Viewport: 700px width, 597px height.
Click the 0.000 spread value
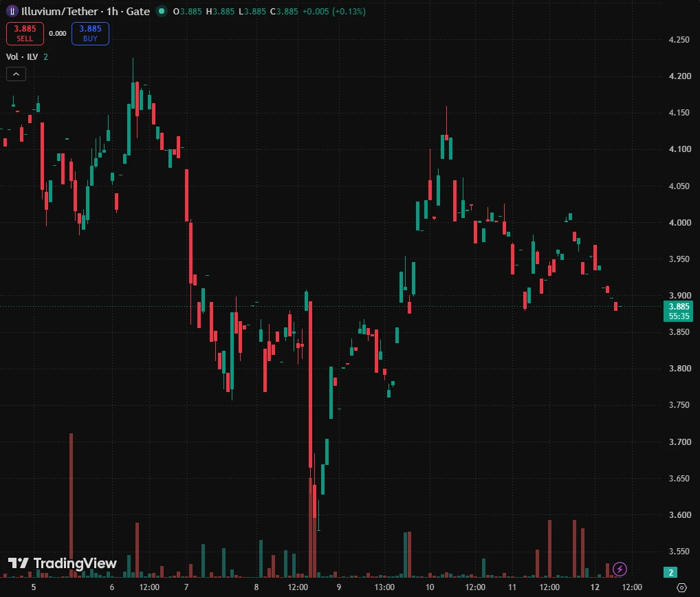[x=58, y=34]
